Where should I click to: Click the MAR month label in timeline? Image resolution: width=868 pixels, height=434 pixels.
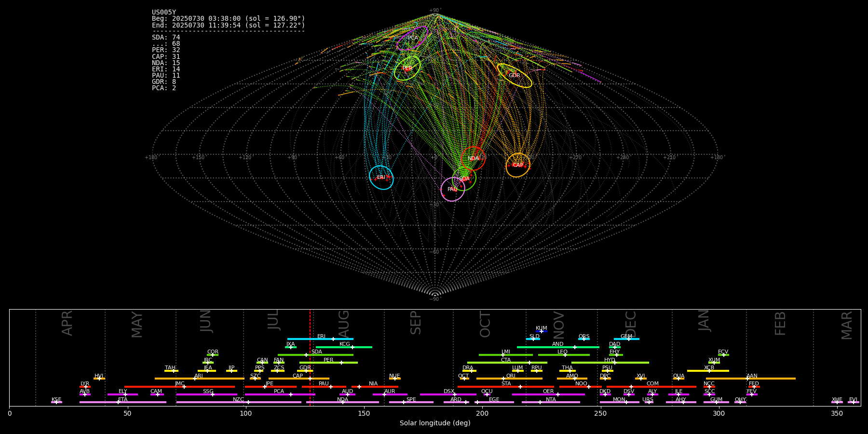pos(847,325)
